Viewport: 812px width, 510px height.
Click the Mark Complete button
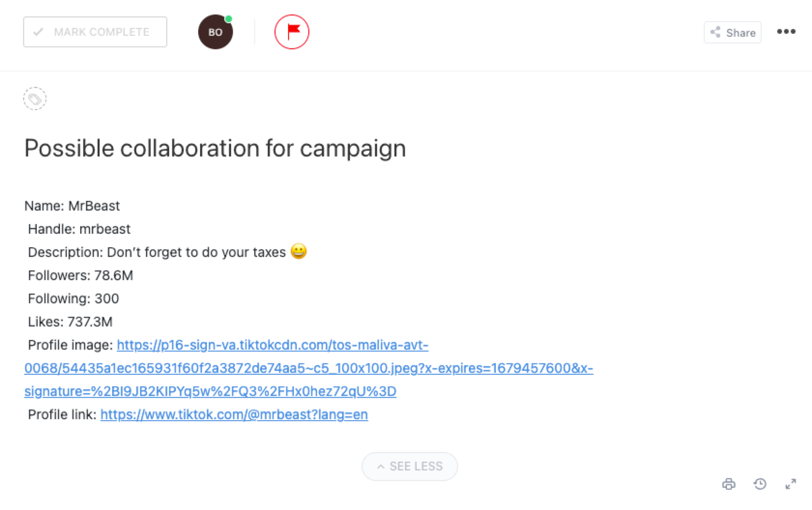[x=95, y=32]
